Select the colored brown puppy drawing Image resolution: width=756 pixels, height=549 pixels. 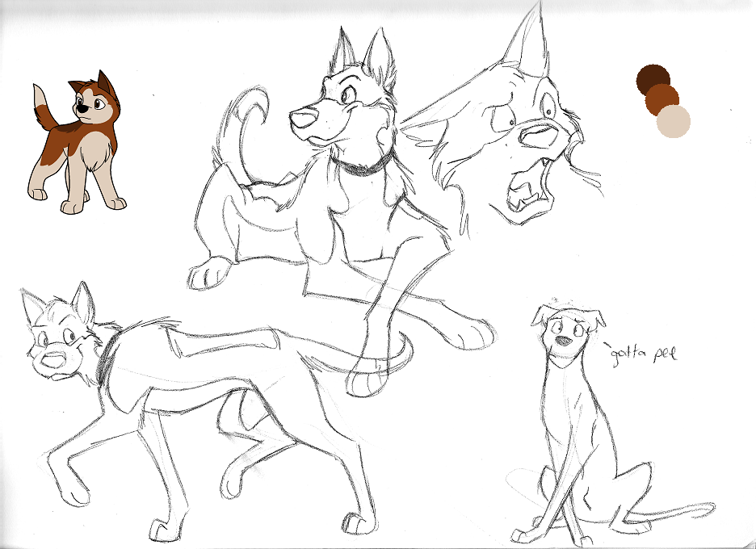tap(77, 142)
